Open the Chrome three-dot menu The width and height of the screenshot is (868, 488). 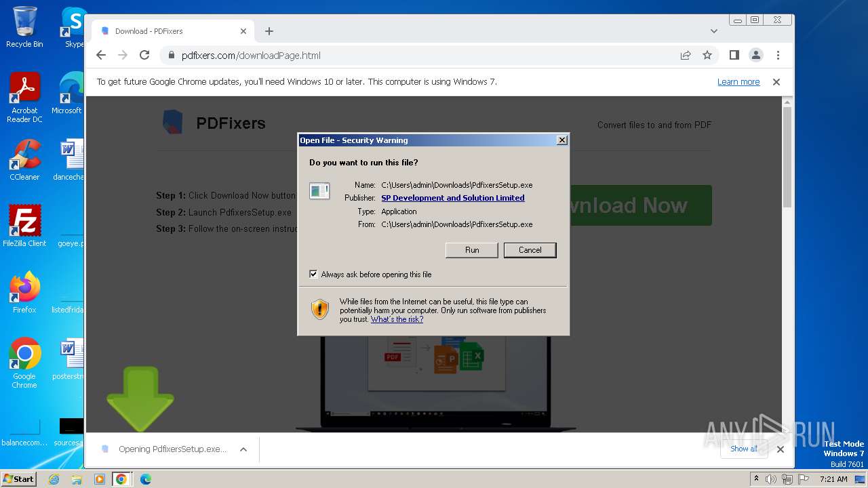coord(778,56)
